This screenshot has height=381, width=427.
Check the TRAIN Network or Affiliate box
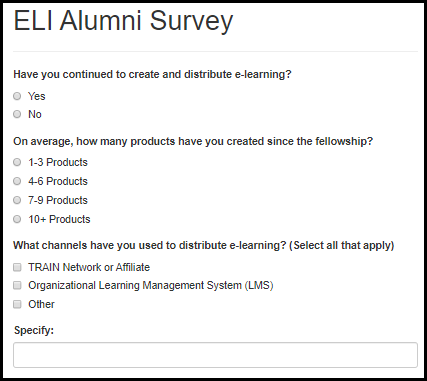tap(17, 267)
